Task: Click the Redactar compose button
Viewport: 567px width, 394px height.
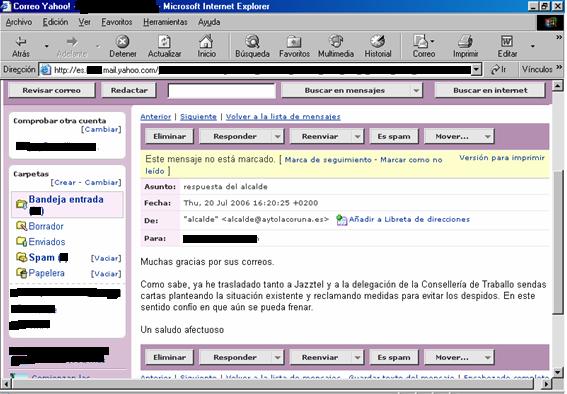Action: (129, 90)
